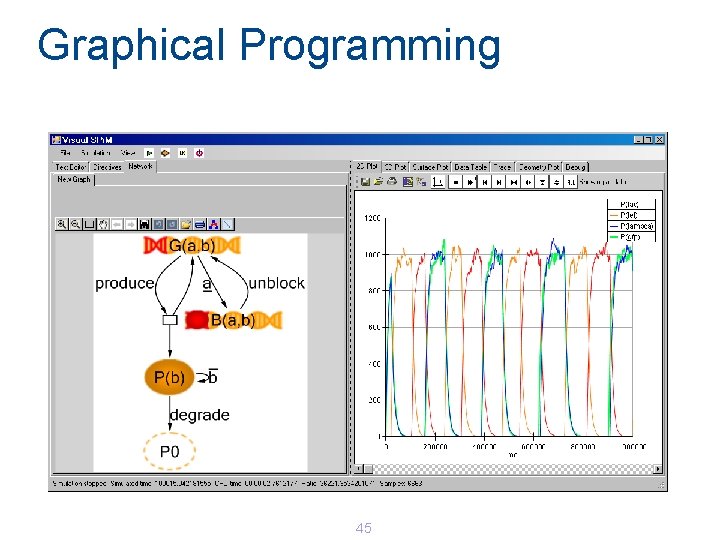Screen dimensions: 720x540
Task: Click the dashed P0 node
Action: coord(169,452)
